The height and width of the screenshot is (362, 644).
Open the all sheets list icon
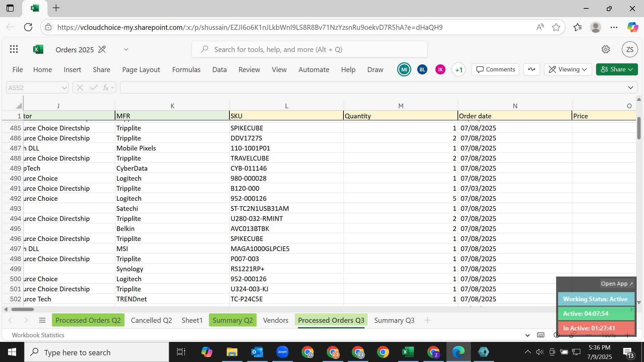pos(42,320)
